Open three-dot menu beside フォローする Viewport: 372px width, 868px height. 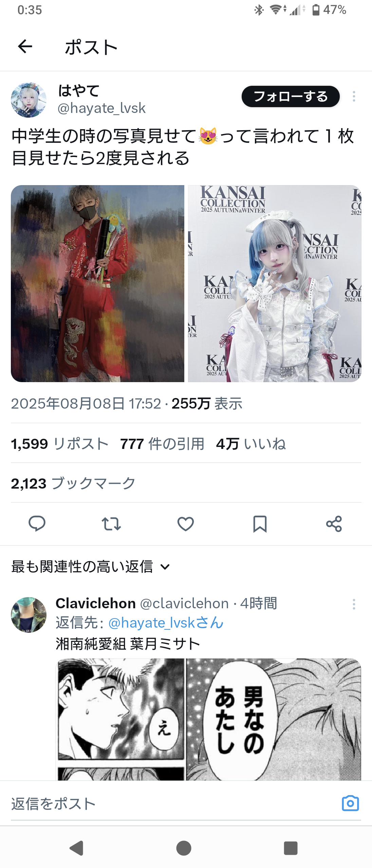coord(354,96)
